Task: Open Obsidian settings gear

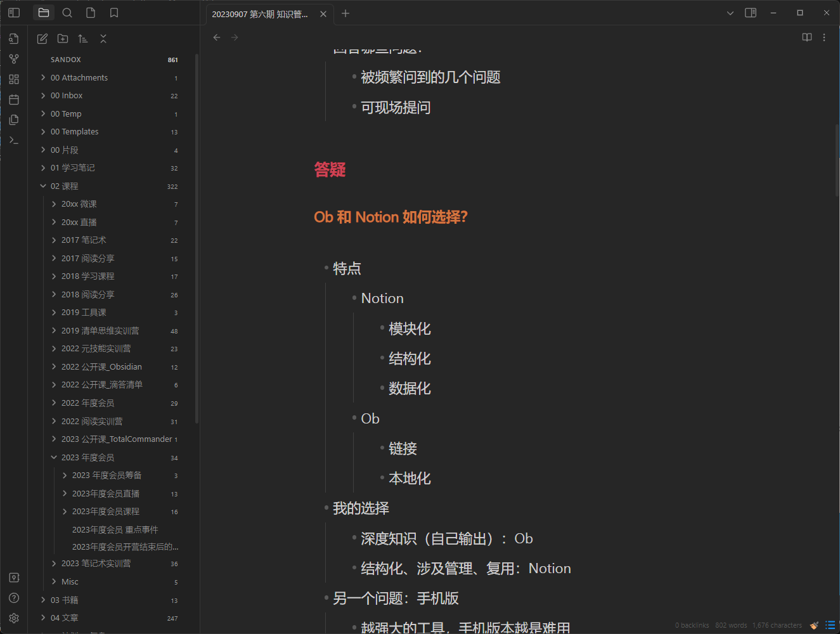Action: tap(14, 618)
